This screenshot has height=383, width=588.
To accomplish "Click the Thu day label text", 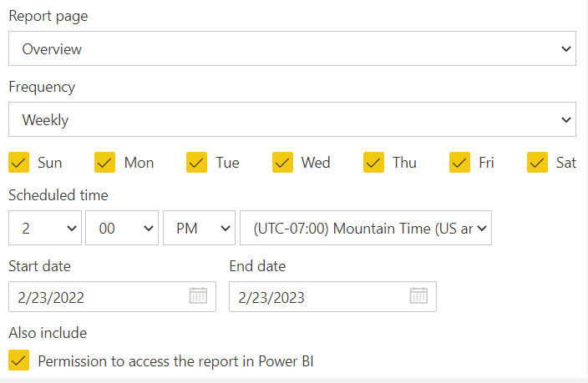I will [404, 163].
